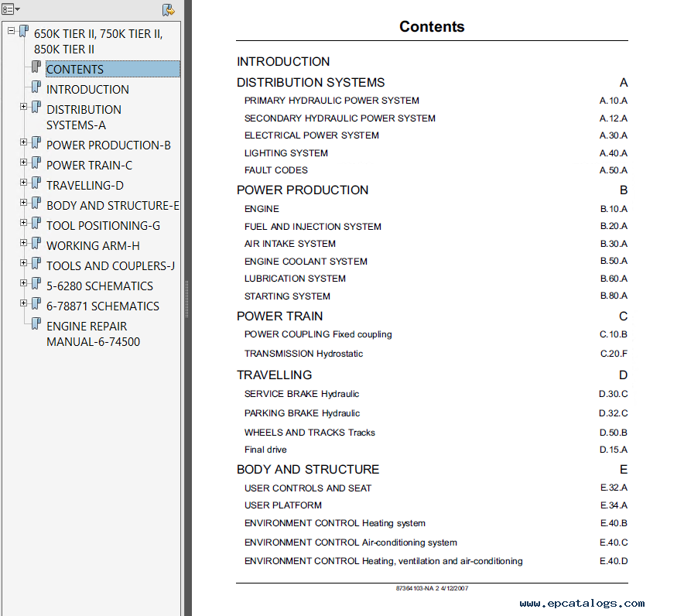Image resolution: width=684 pixels, height=616 pixels.
Task: Expand the 6-78871 SCHEMATICS bookmark
Action: (x=23, y=303)
